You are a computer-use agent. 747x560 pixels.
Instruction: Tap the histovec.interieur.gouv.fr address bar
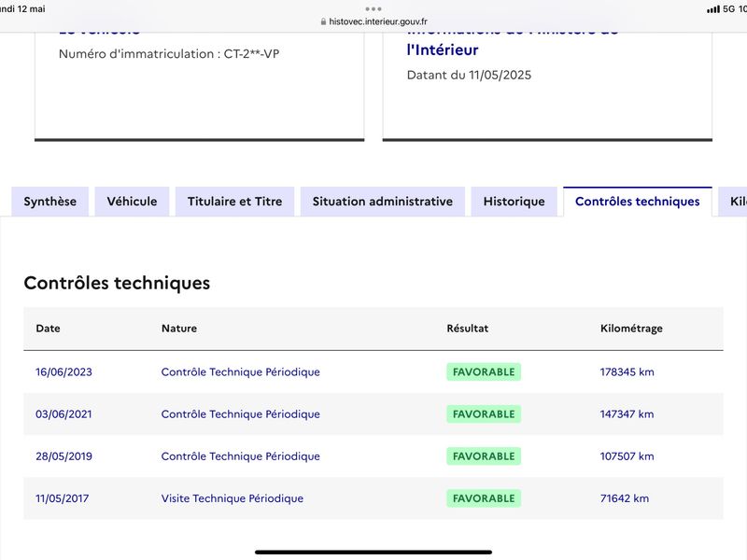[x=373, y=21]
